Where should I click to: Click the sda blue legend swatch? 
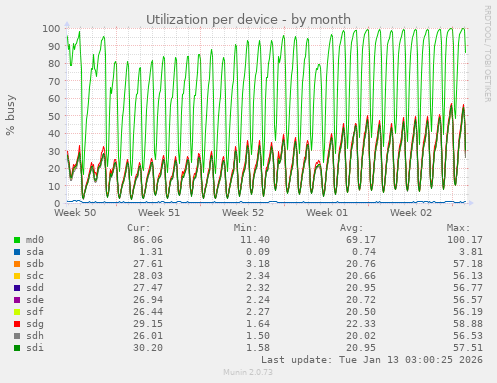(x=17, y=252)
